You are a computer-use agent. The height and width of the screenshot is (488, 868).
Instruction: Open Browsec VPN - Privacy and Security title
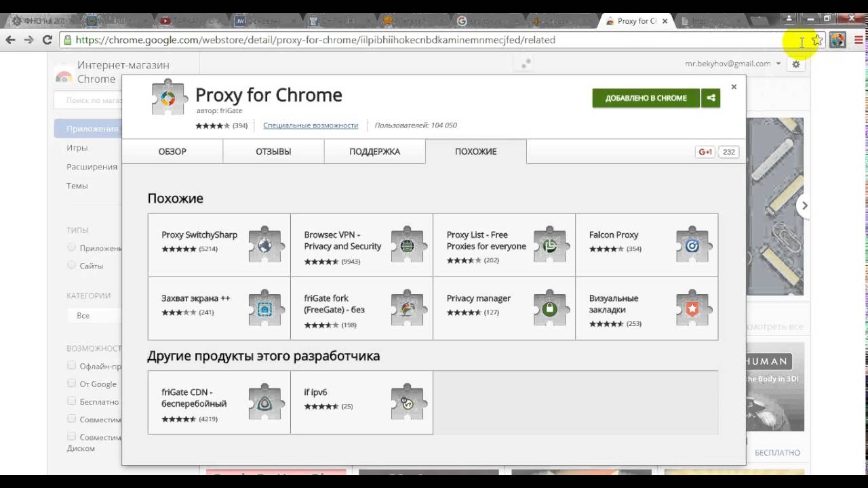pyautogui.click(x=342, y=241)
